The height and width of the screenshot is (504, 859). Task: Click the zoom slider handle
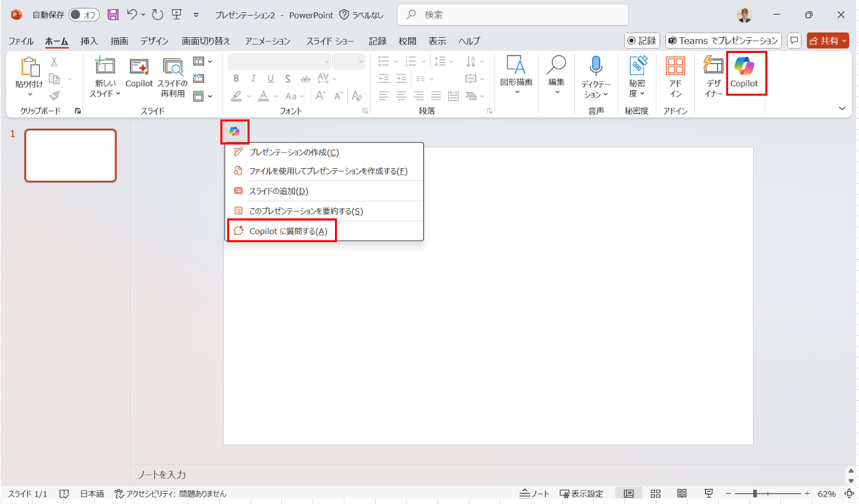[754, 494]
